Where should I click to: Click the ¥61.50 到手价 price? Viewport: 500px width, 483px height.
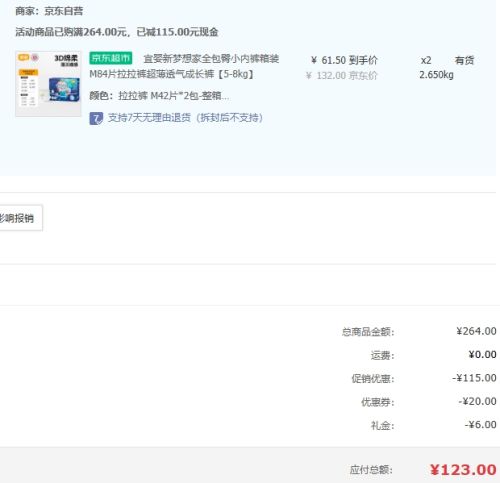tap(344, 60)
